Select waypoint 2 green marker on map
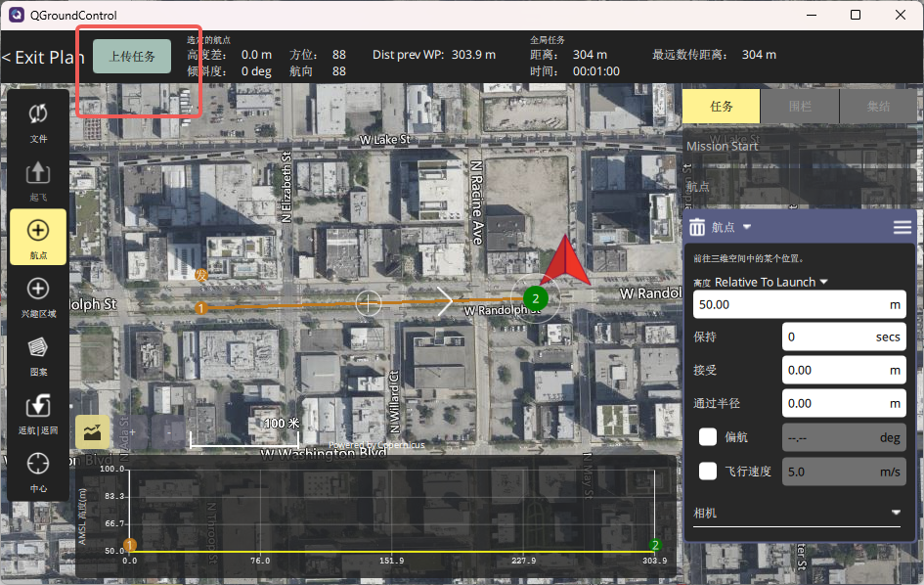This screenshot has height=585, width=924. 535,298
